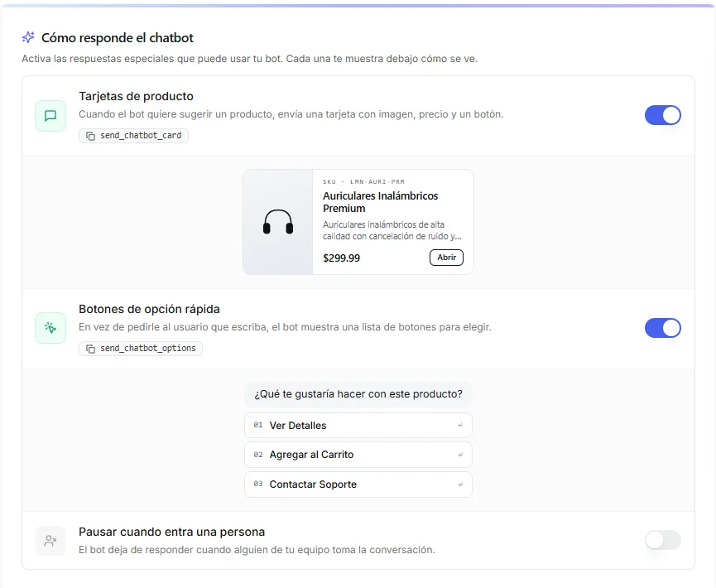Disable the Tarjetas de producto toggle
Screen dimensions: 716x588
click(x=662, y=115)
